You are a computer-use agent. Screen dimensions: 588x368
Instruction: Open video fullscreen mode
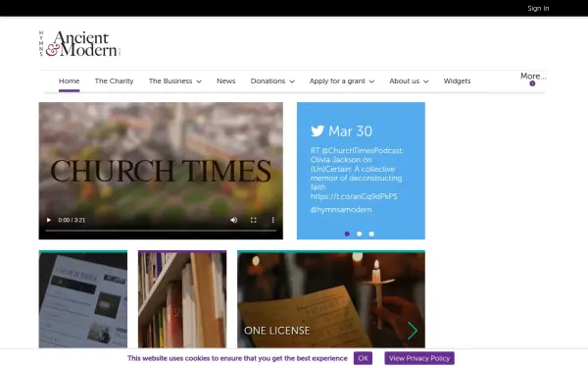[254, 220]
